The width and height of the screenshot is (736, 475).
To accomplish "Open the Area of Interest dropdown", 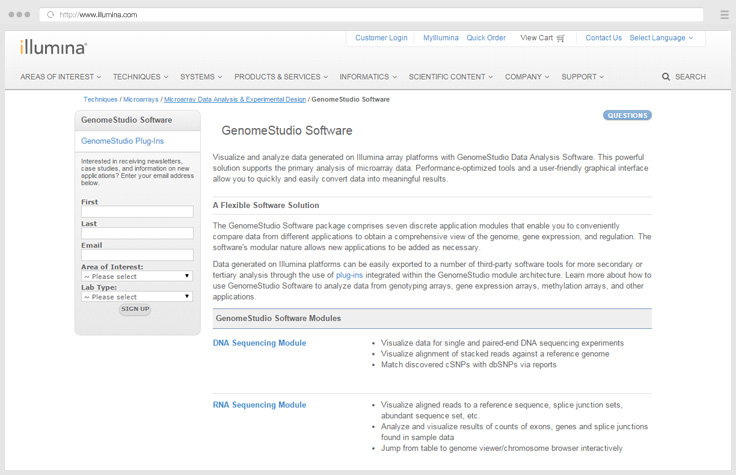I will tap(137, 276).
